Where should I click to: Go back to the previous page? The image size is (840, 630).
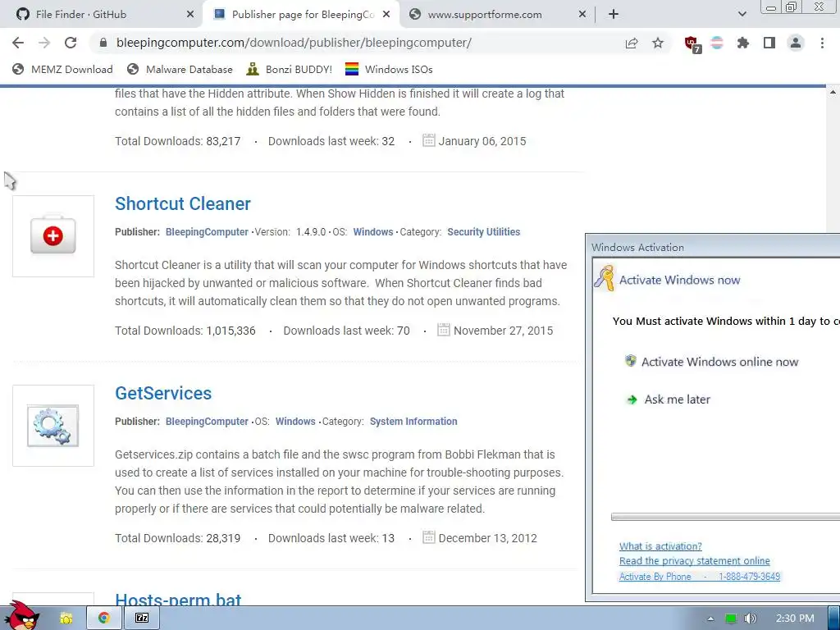click(x=18, y=43)
